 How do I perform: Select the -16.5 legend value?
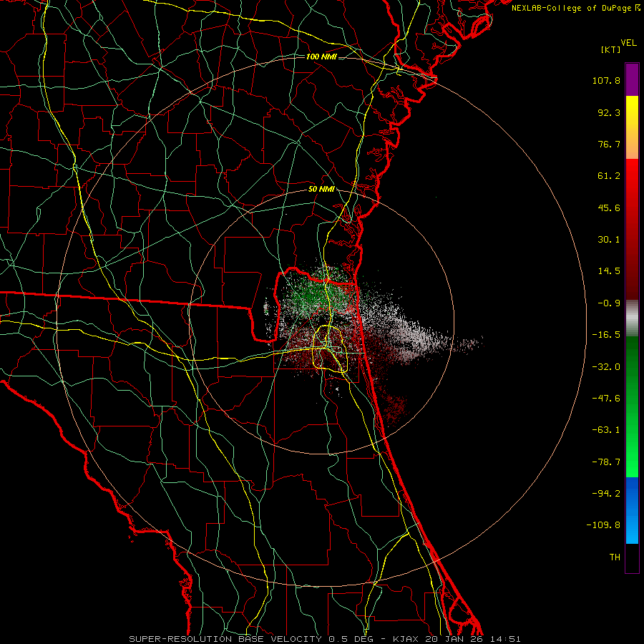(606, 335)
